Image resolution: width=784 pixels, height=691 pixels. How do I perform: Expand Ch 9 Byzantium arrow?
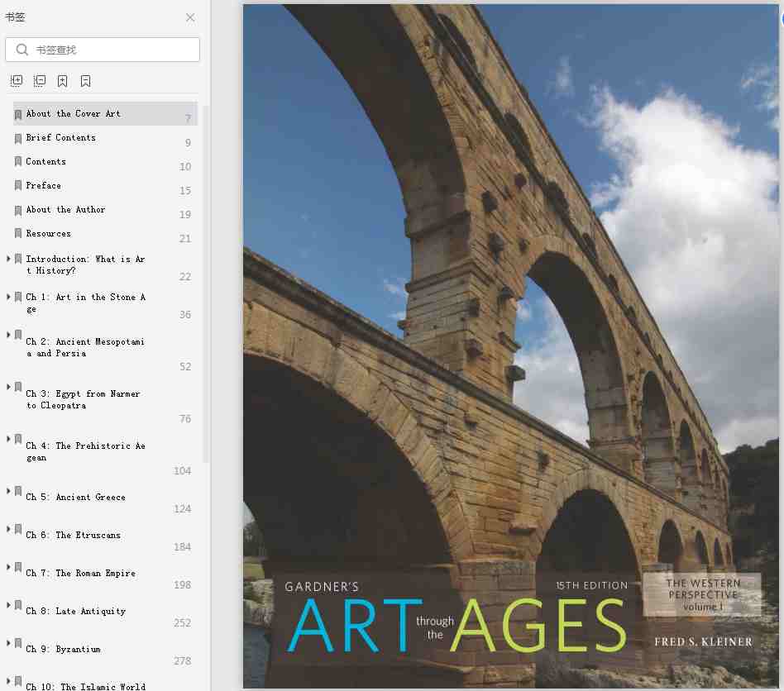[x=8, y=642]
